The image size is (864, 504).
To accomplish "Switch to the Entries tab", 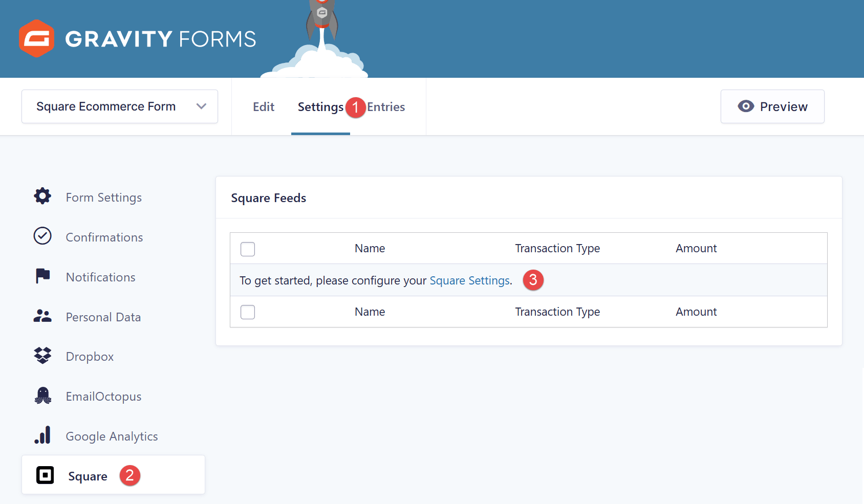I will tap(386, 106).
